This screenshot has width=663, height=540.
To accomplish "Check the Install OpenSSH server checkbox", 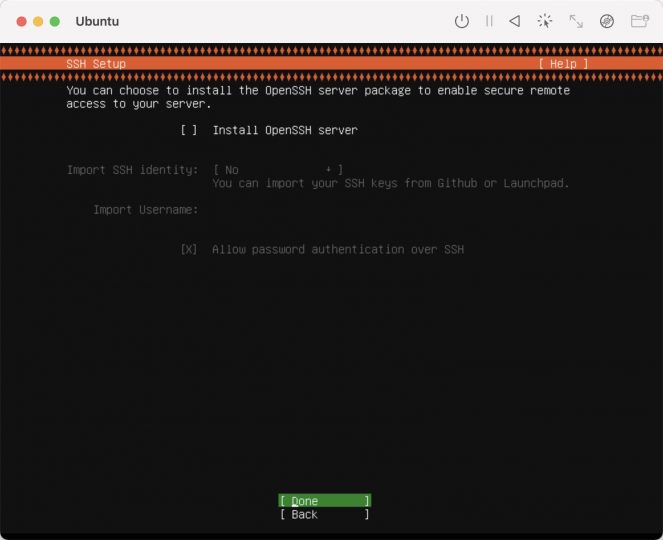I will click(x=189, y=130).
